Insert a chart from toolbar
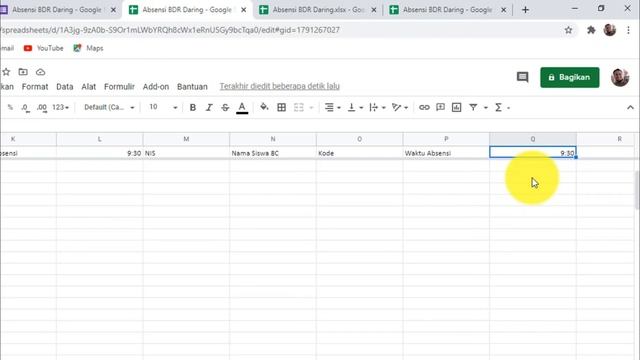Viewport: 640px width, 360px height. coord(456,107)
